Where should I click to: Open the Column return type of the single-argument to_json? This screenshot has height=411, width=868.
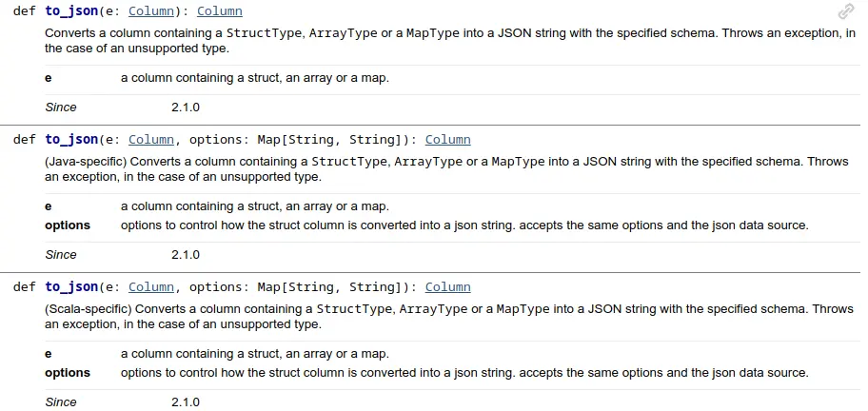[x=219, y=11]
